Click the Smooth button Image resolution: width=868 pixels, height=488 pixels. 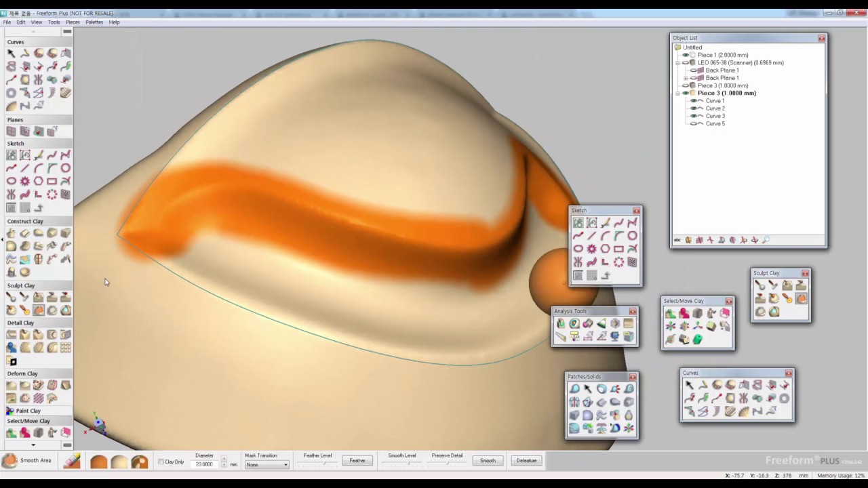(488, 461)
